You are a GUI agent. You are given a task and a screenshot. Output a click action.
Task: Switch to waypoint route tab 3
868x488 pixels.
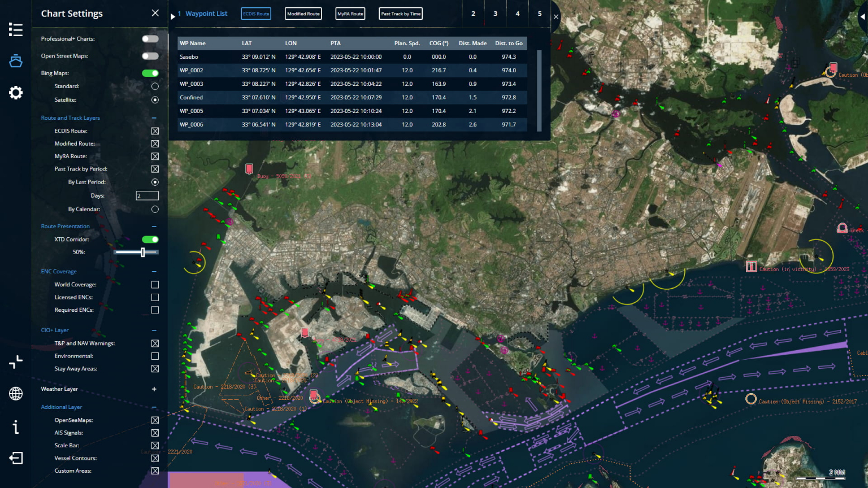495,13
